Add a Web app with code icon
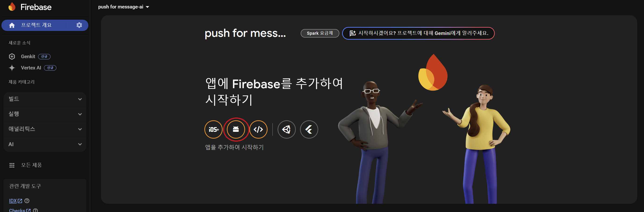Viewport: 644px width, 212px height. coord(258,129)
